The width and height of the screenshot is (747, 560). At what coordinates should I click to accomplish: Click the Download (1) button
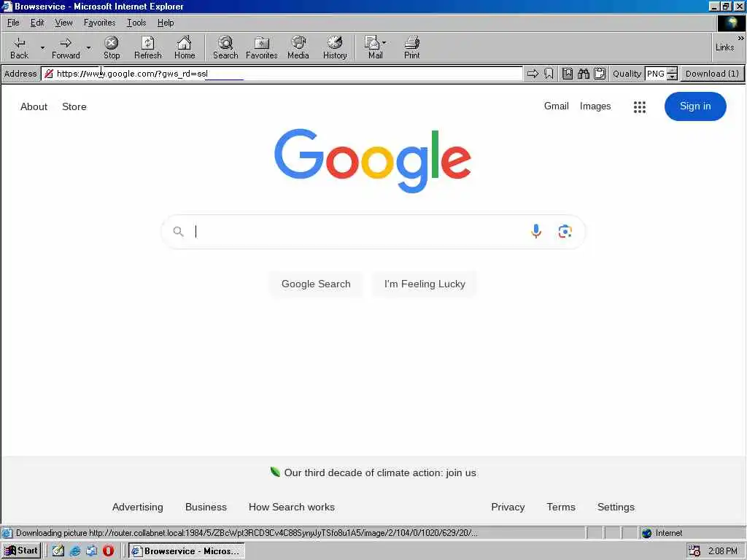[712, 74]
